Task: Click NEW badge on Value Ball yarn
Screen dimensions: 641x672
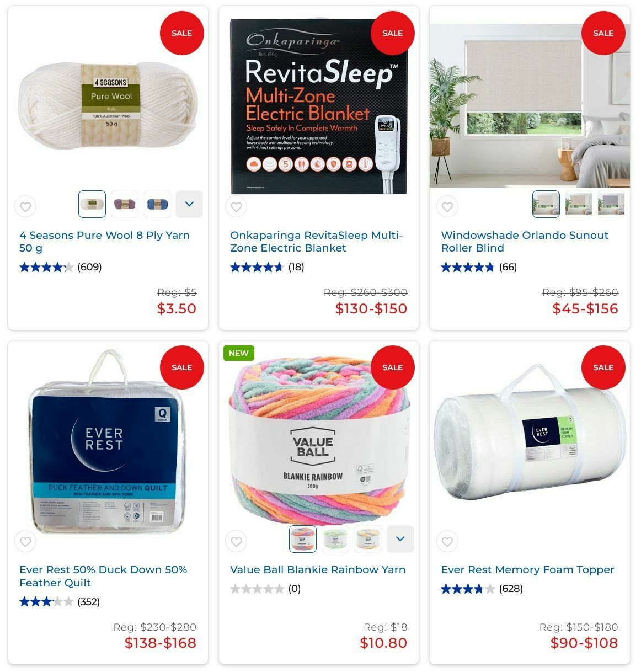Action: tap(238, 353)
